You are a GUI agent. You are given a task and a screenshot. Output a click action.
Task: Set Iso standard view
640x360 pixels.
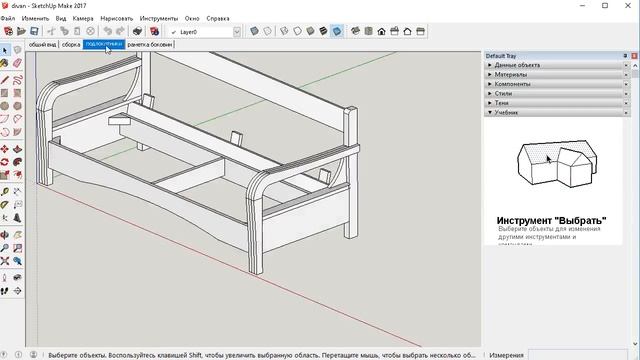pyautogui.click(x=356, y=31)
